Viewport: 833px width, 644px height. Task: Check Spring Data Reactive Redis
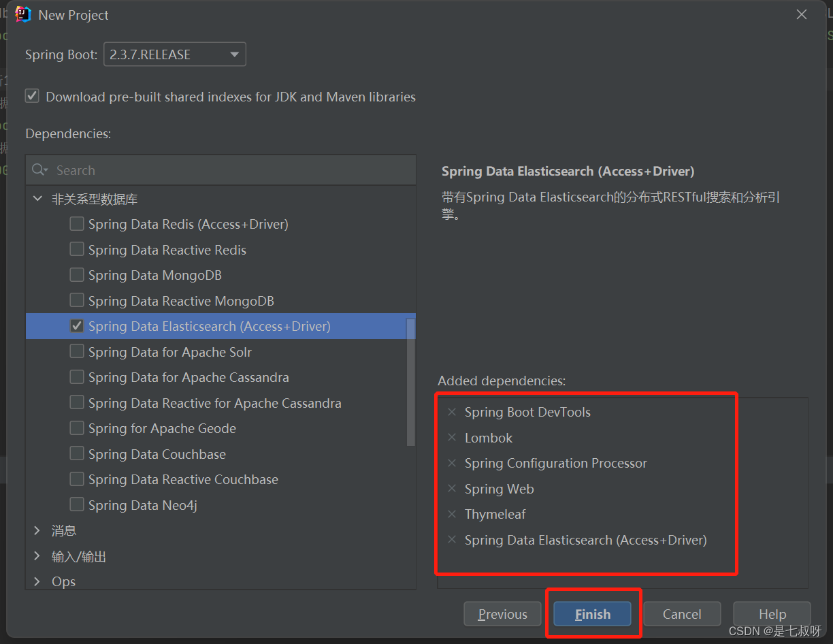(77, 249)
